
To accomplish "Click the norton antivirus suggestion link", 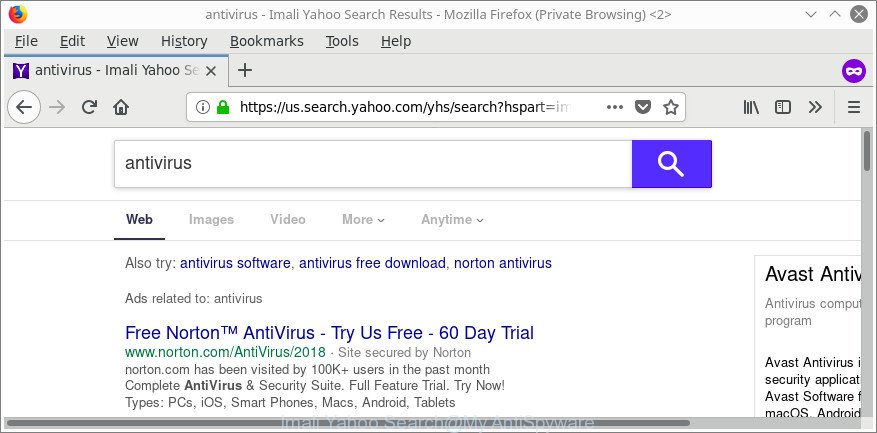I will pos(503,263).
